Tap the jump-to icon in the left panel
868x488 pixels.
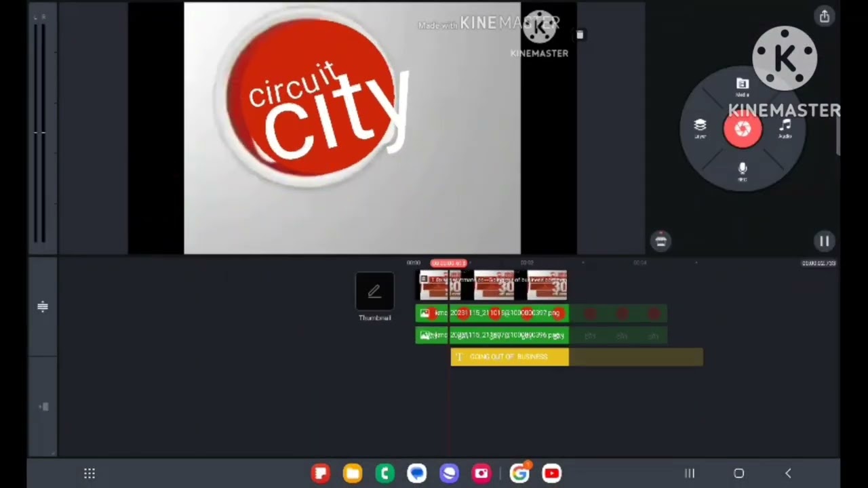point(43,407)
